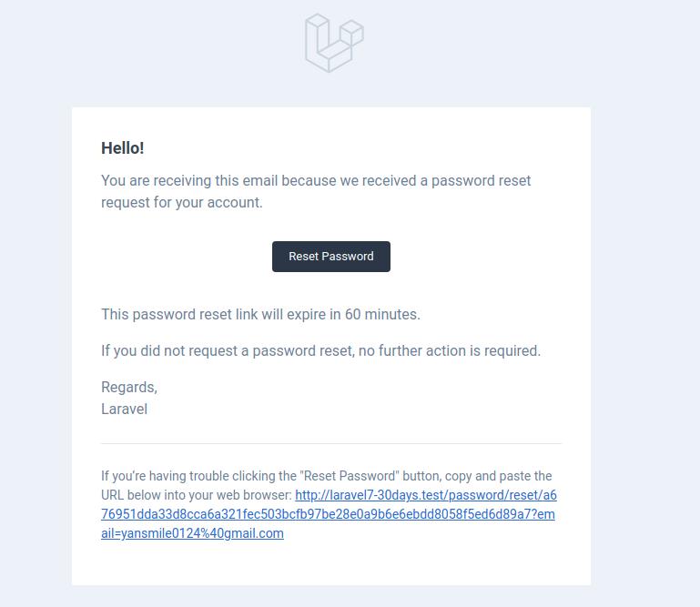
Task: Select the "Hello!" heading
Action: coord(123,148)
